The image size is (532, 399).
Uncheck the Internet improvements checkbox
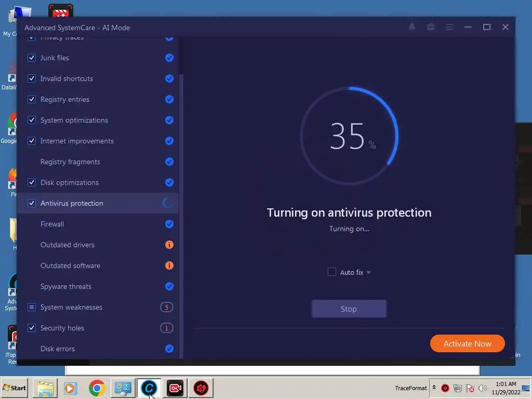pyautogui.click(x=32, y=141)
